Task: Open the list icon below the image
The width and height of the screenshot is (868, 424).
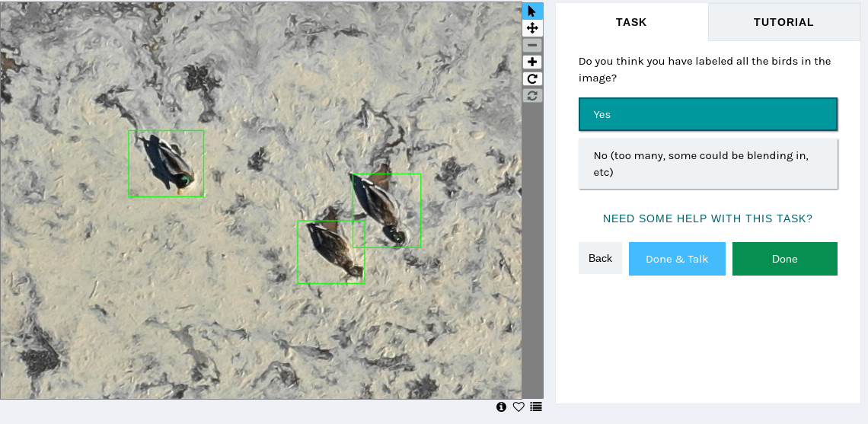Action: 535,406
